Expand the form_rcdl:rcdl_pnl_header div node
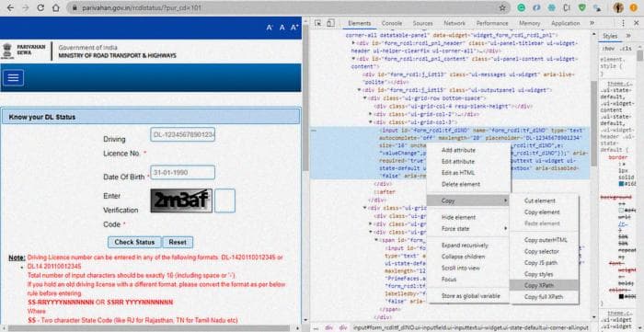Image resolution: width=644 pixels, height=332 pixels. point(353,42)
